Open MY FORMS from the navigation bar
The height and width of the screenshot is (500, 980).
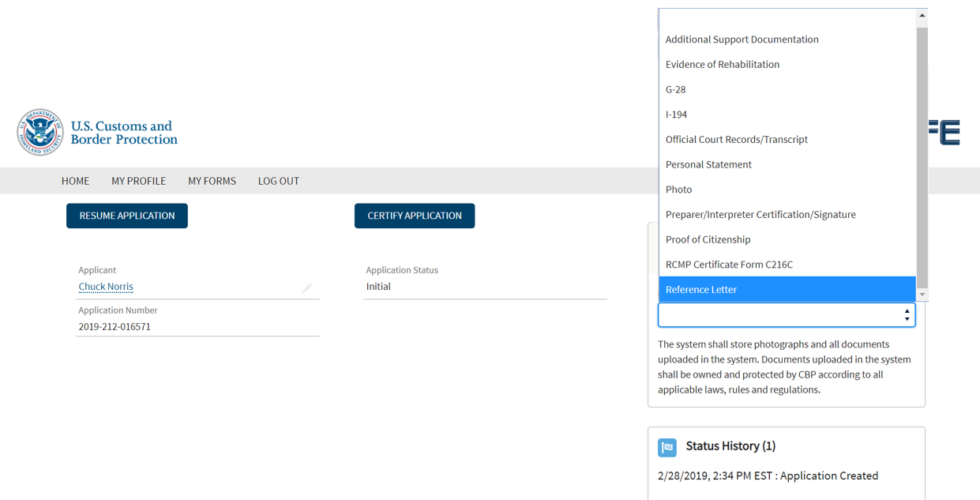(x=212, y=181)
